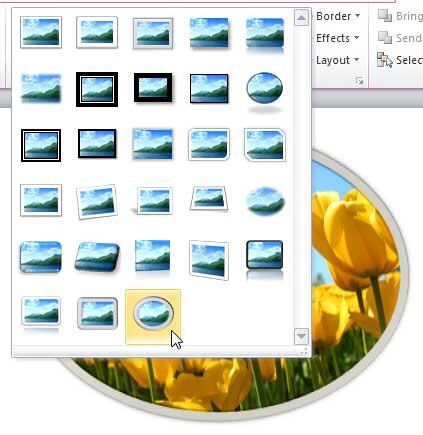The height and width of the screenshot is (435, 423).
Task: Open the Picture Border dropdown
Action: point(338,16)
